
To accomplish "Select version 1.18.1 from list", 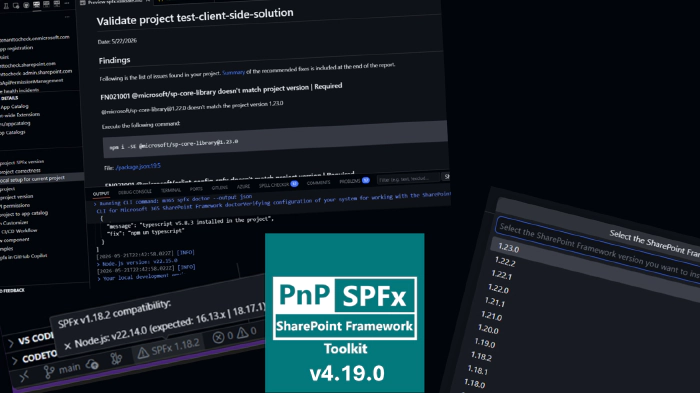I will (478, 370).
